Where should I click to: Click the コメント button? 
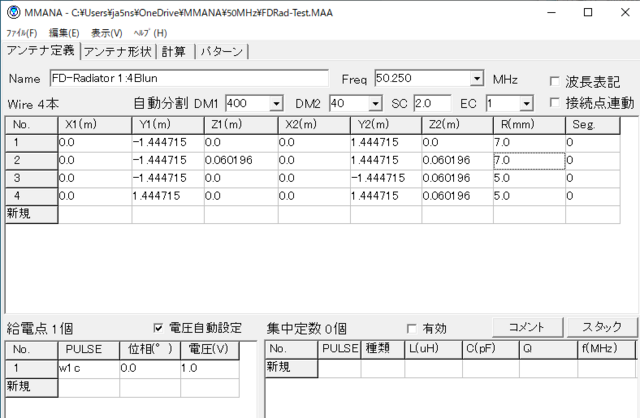pyautogui.click(x=527, y=327)
